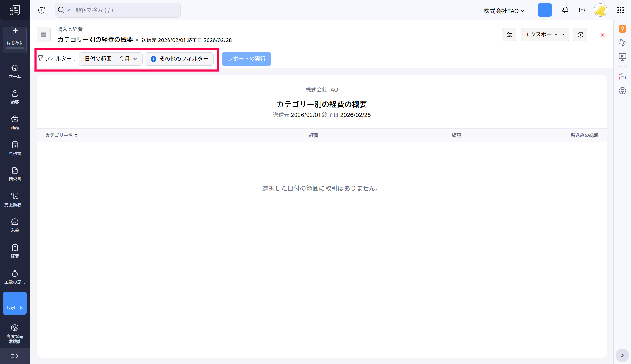Expand the right panel chevron
This screenshot has width=631, height=364.
[622, 355]
